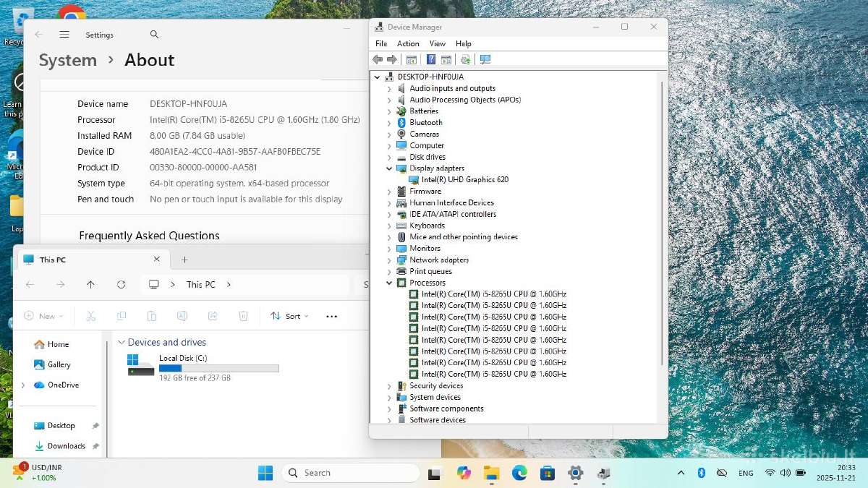Click the Bluetooth icon in system tray
Screen dimensions: 868x488
click(x=701, y=473)
